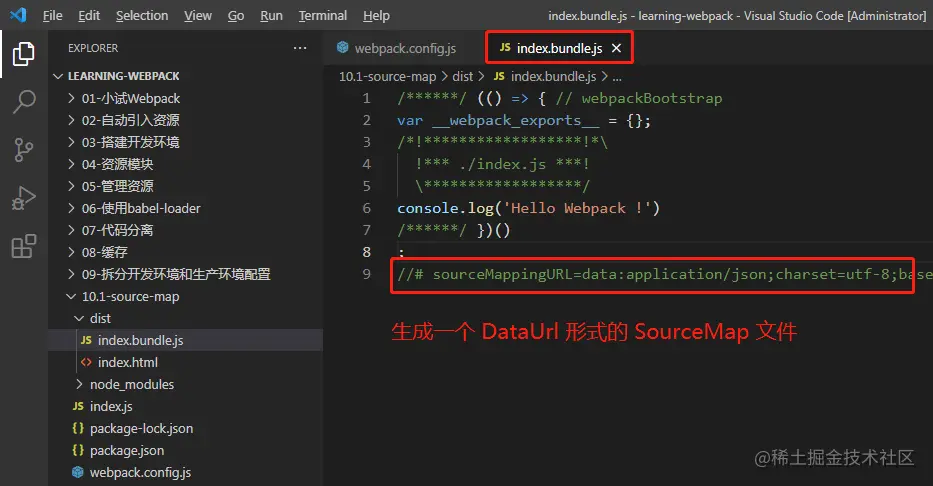Image resolution: width=933 pixels, height=486 pixels.
Task: Expand the 05-管理资源 folder
Action: click(71, 186)
